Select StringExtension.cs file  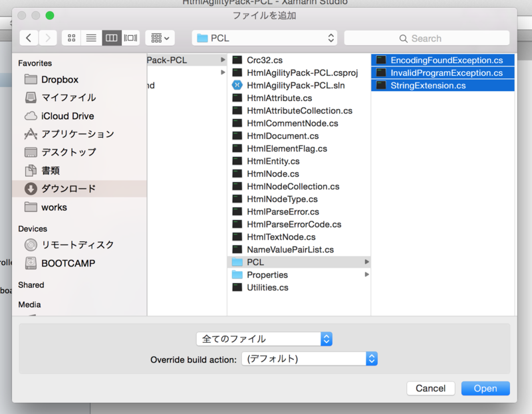[443, 85]
